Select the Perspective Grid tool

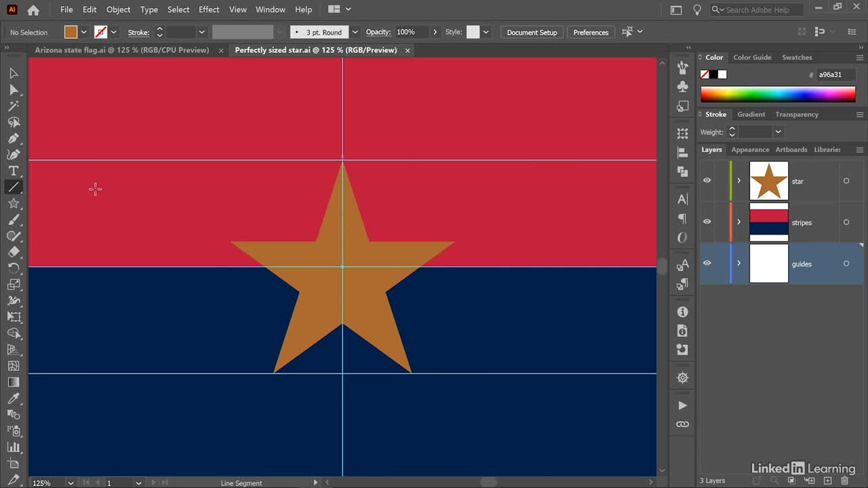click(14, 350)
